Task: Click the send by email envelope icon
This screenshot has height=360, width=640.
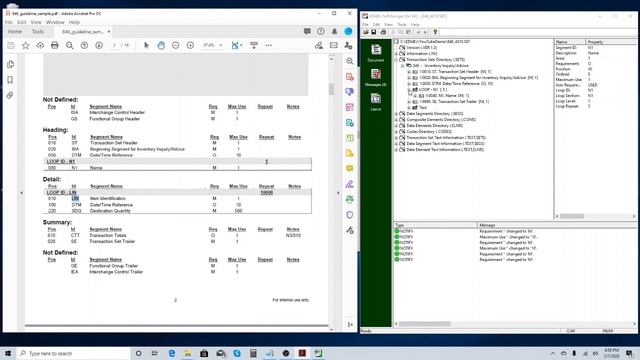Action: (334, 45)
